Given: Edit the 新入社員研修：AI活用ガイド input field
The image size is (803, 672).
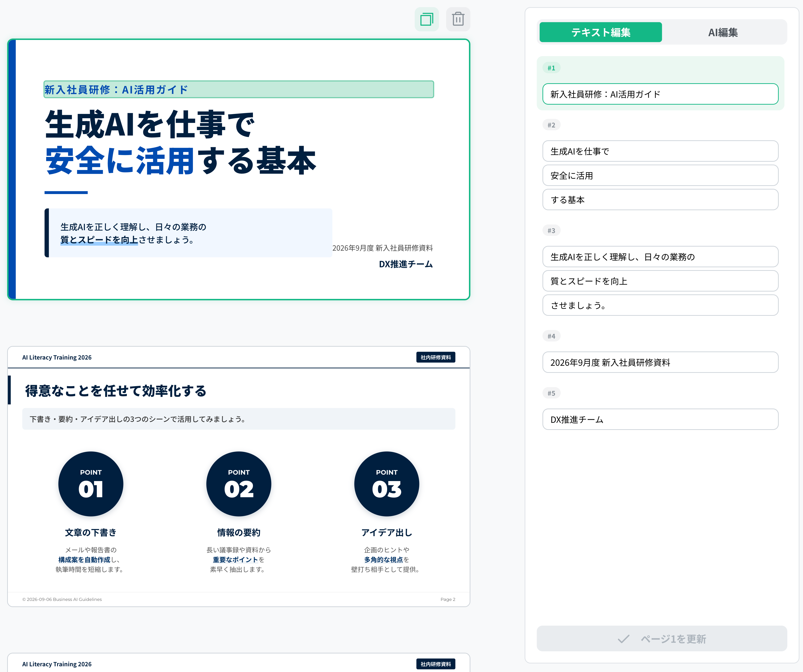Looking at the screenshot, I should point(660,94).
